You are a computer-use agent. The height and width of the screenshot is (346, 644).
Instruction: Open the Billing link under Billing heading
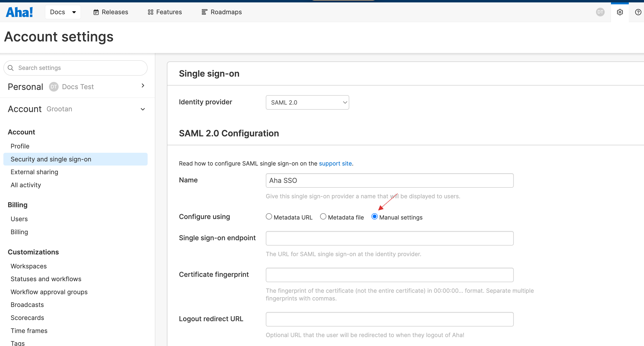19,232
